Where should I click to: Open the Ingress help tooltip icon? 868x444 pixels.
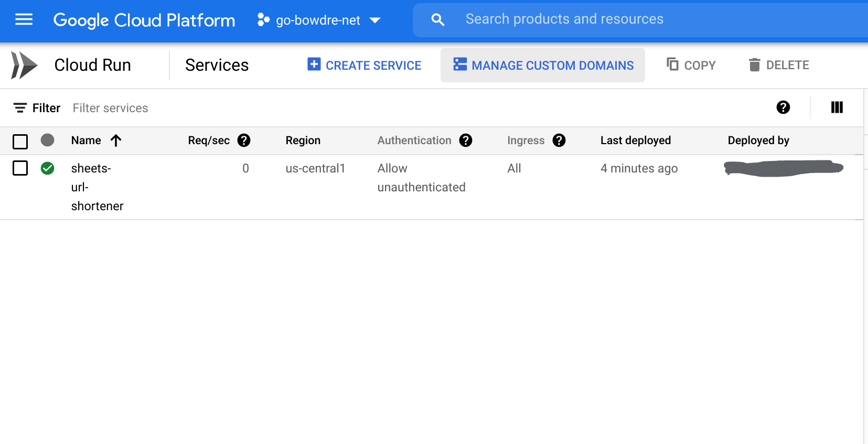(x=559, y=140)
